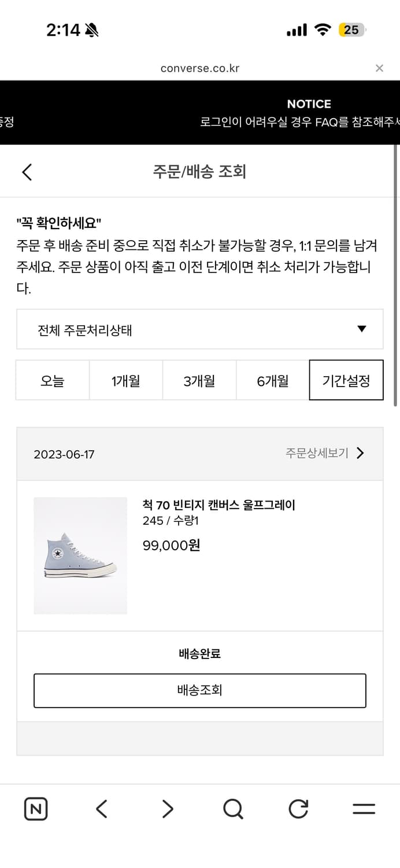400x868 pixels.
Task: Select the 1개월 period filter
Action: coord(126,380)
